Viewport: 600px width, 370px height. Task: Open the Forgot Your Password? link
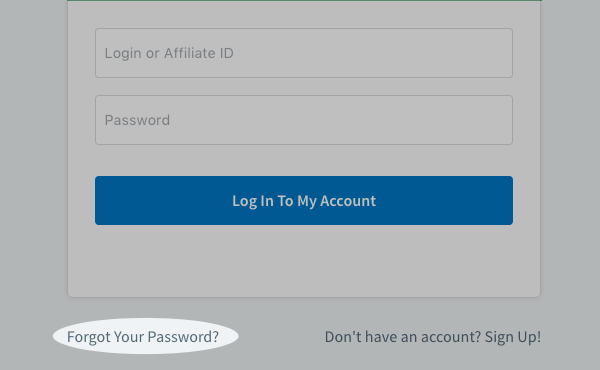click(143, 337)
